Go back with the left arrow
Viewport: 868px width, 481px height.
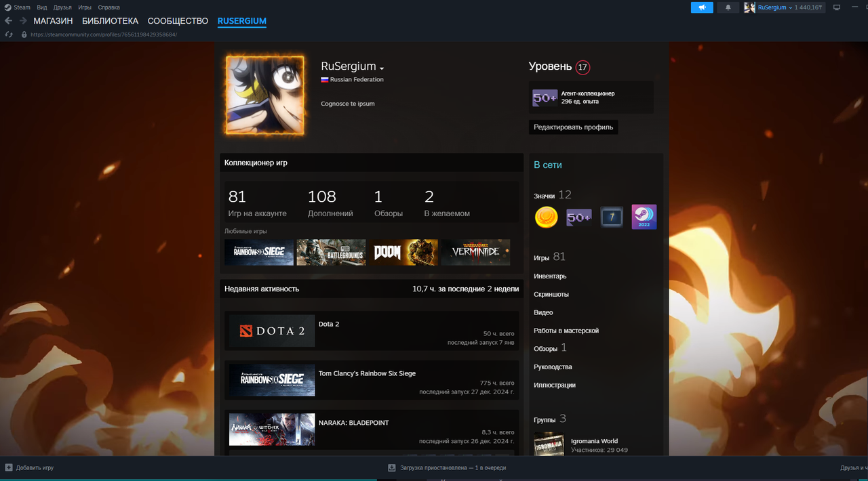coord(9,21)
